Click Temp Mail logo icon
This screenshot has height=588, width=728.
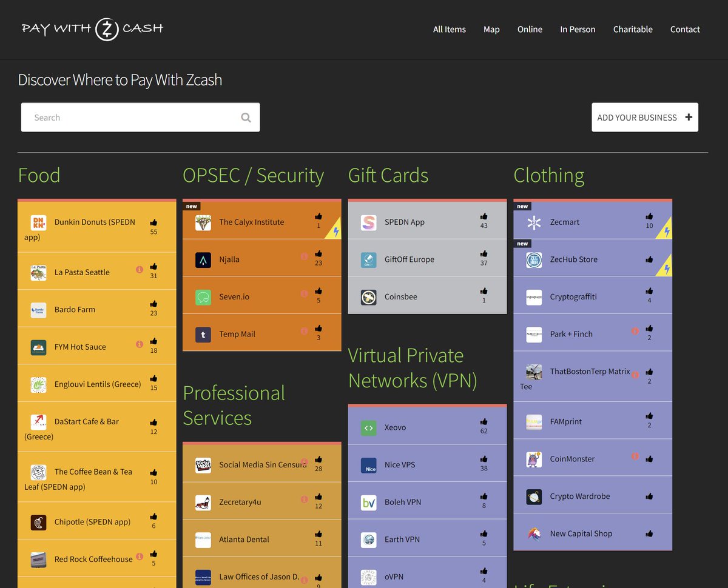(x=203, y=334)
